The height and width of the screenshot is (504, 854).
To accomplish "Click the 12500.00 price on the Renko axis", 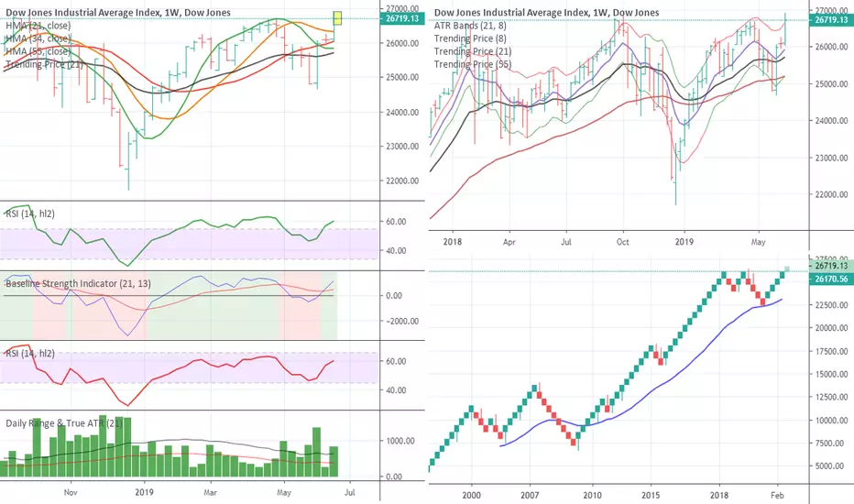I will click(x=832, y=397).
